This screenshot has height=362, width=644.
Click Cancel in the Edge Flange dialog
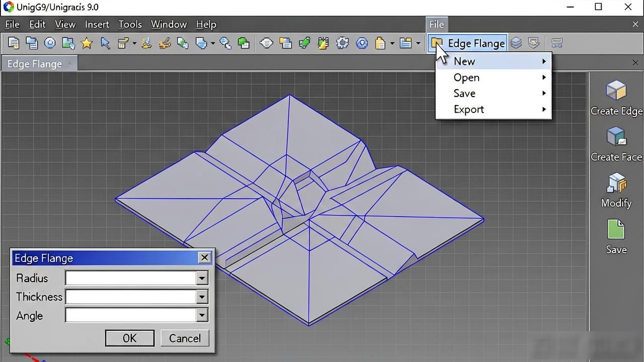[x=185, y=338]
